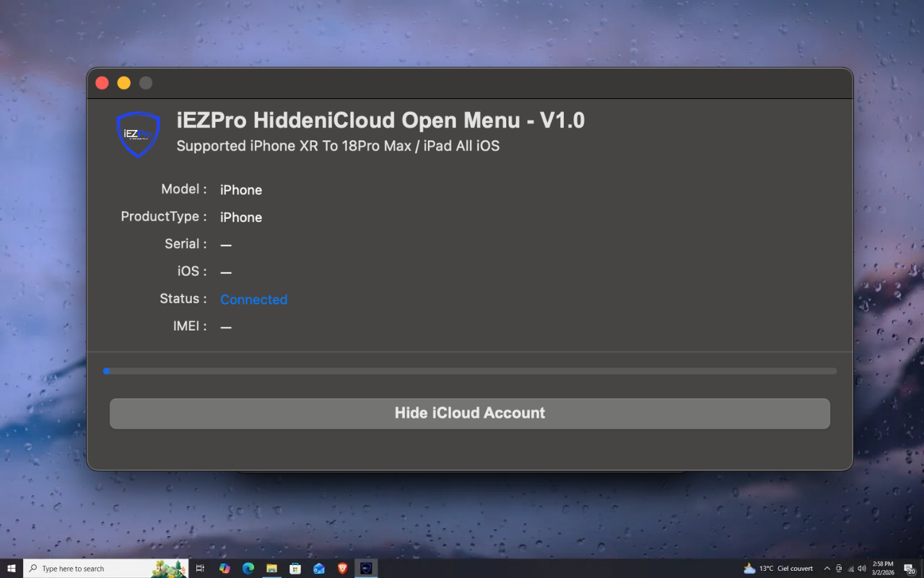Click the 'Serial :' label
Viewport: 924px width, 578px height.
click(186, 244)
